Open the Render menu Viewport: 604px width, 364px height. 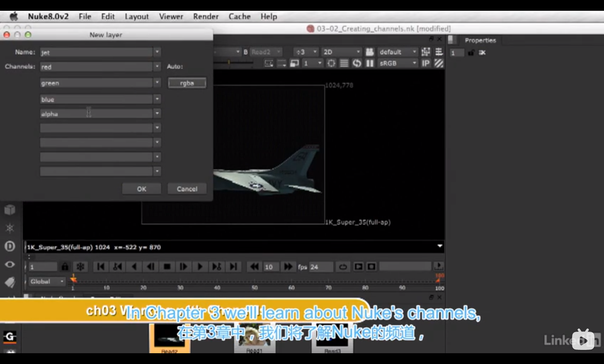(206, 17)
